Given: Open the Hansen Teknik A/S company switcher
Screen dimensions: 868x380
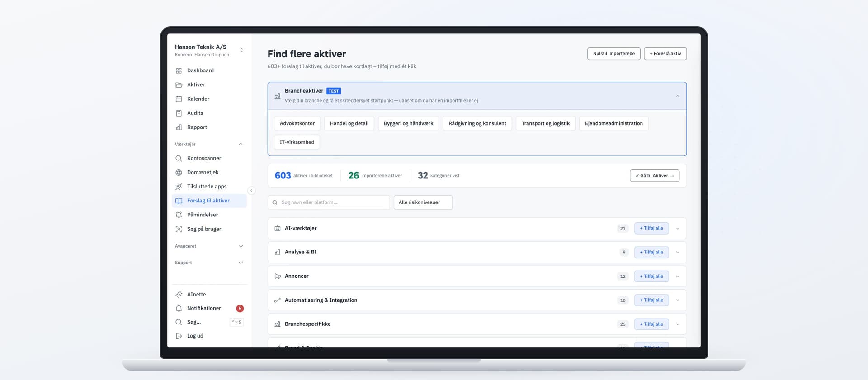Looking at the screenshot, I should (x=241, y=50).
